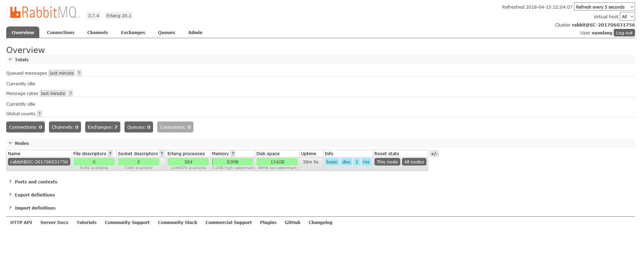Click the Erlang processes 384 bar
Screen dimensions: 644x256
coord(188,162)
